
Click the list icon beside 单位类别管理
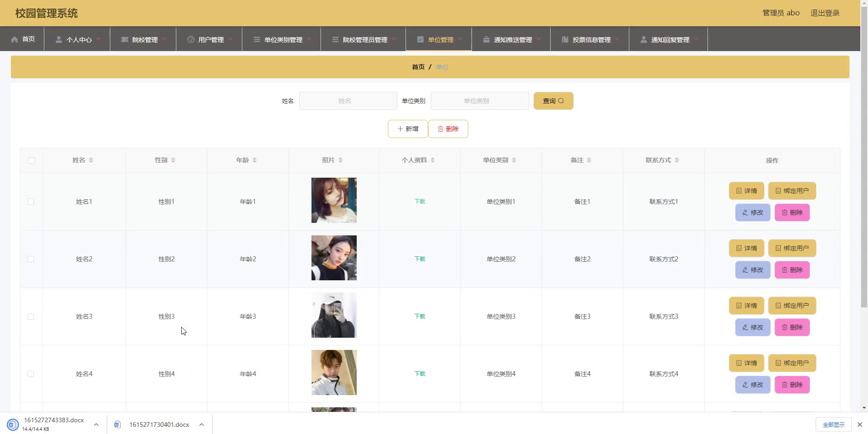(257, 40)
